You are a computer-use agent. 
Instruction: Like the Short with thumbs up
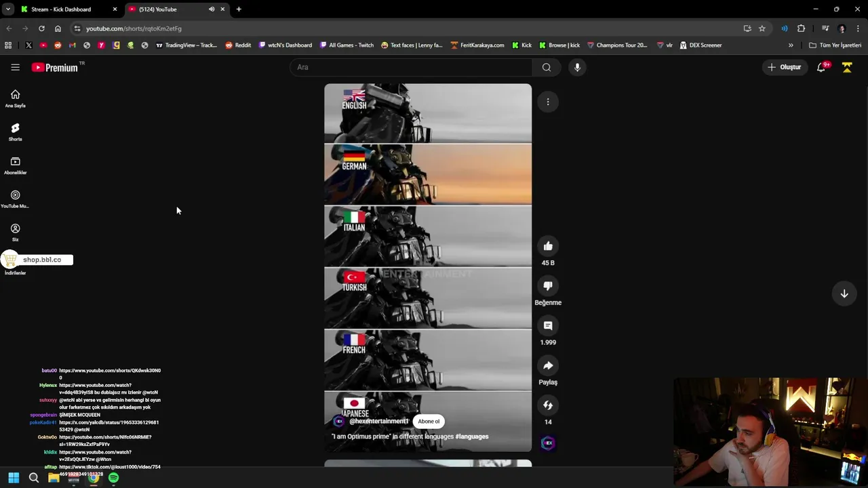tap(548, 246)
